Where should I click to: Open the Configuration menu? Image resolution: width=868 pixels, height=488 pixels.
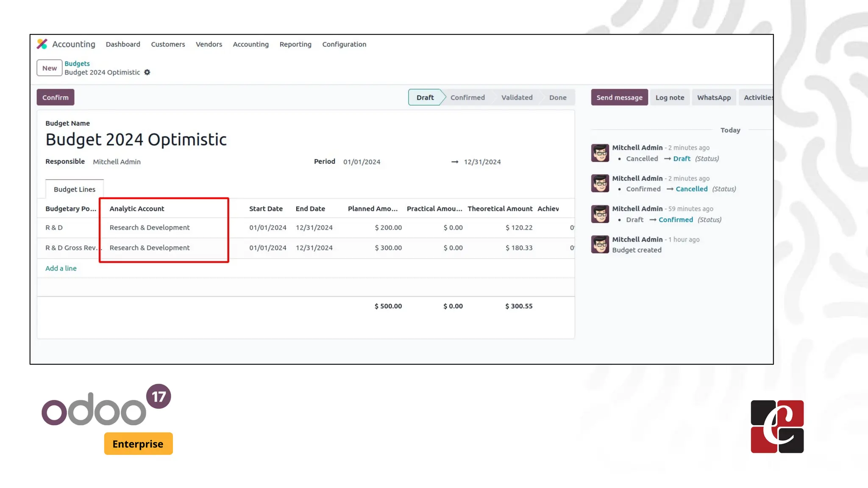point(344,44)
